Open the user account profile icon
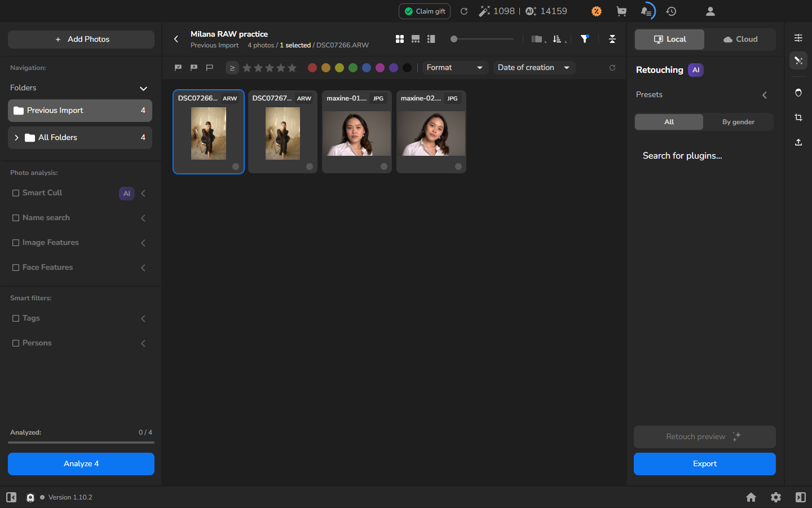Image resolution: width=812 pixels, height=508 pixels. click(710, 11)
